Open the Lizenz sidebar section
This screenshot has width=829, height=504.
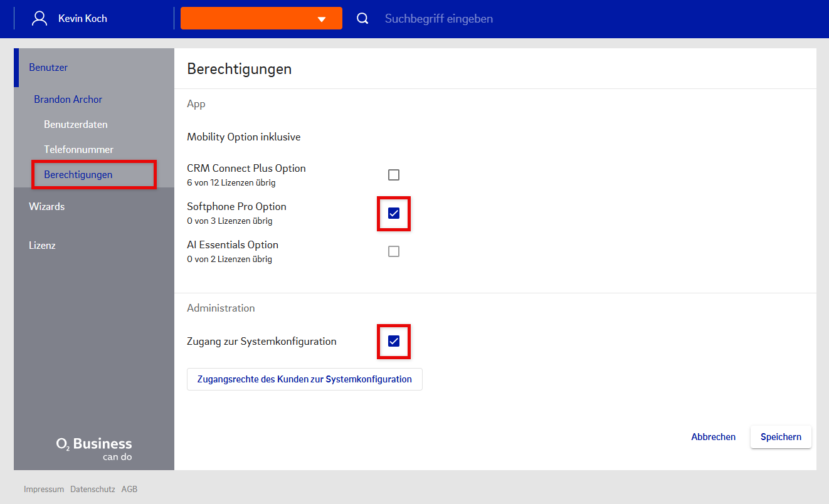[42, 245]
